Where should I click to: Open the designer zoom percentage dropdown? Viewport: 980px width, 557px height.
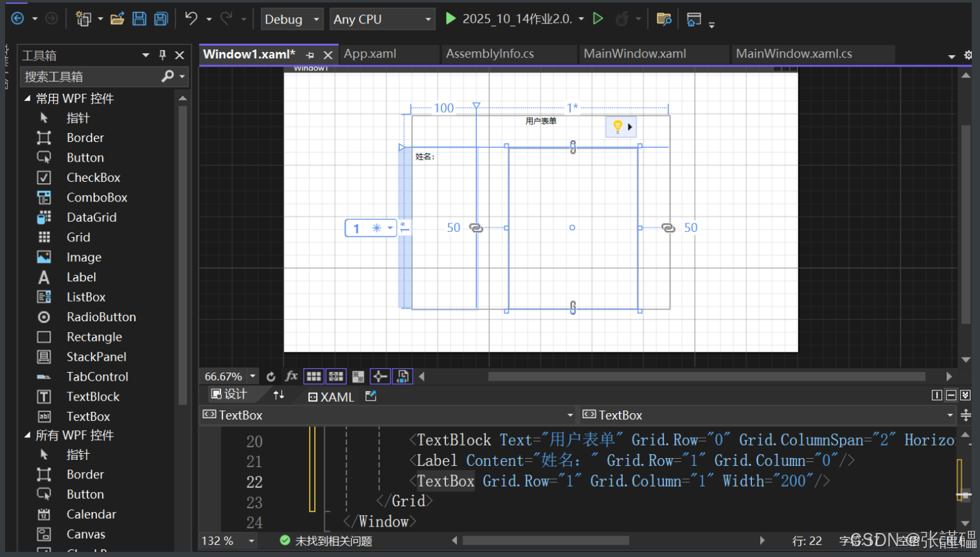pos(253,376)
